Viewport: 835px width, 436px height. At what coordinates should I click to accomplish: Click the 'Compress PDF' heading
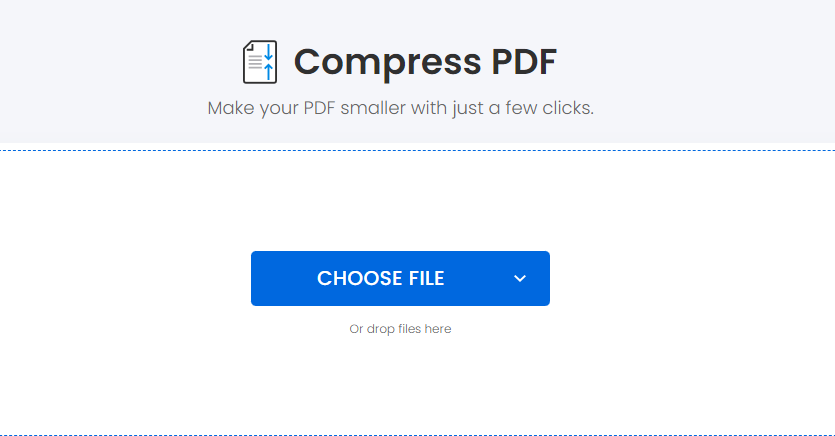425,62
